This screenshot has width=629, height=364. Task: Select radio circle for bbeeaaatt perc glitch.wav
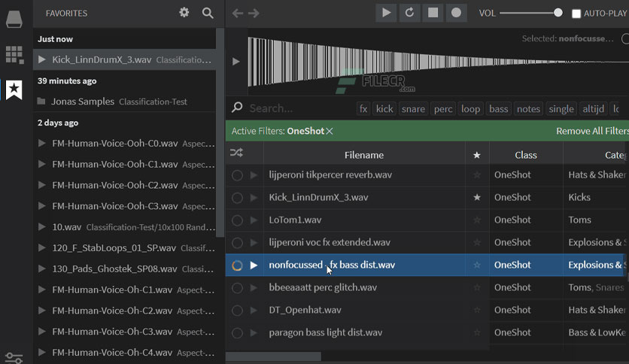(237, 288)
